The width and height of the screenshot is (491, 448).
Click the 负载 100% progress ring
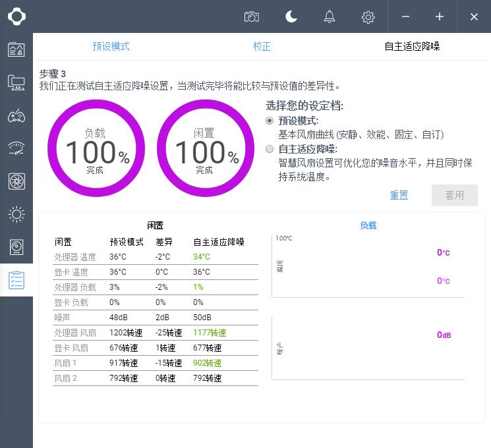point(96,148)
